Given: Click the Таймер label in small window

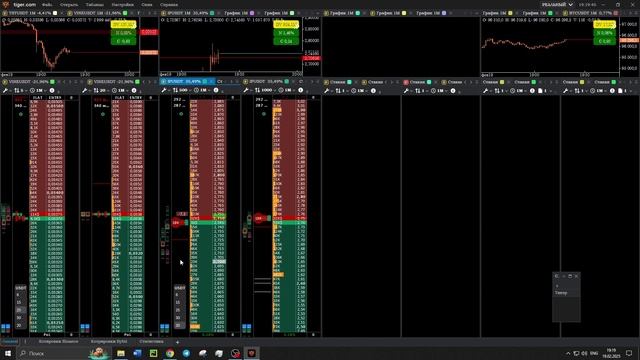Looking at the screenshot, I should click(561, 293).
